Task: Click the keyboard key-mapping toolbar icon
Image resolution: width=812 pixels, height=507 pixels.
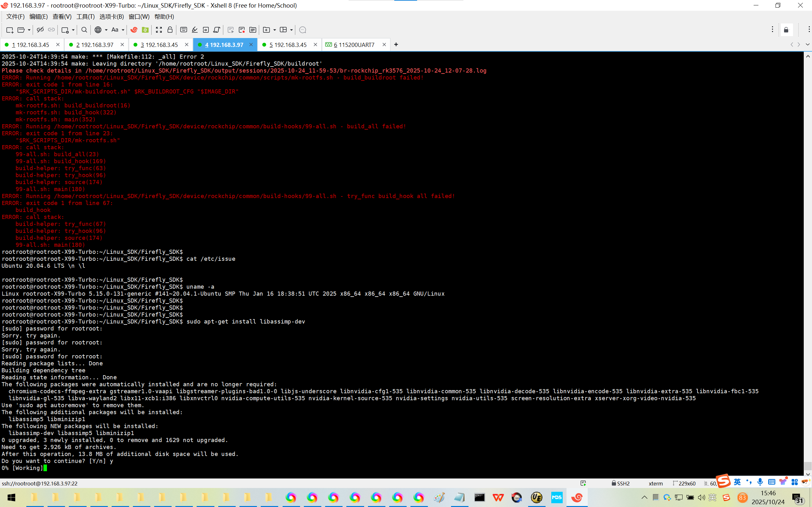Action: pyautogui.click(x=184, y=30)
